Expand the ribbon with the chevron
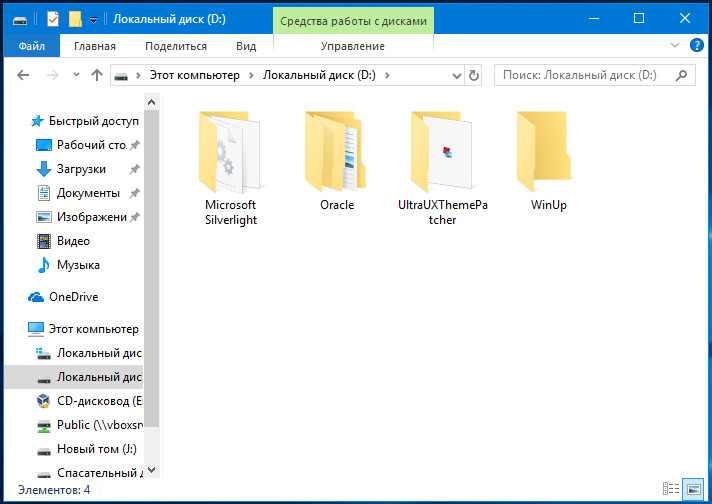The image size is (712, 504). pyautogui.click(x=675, y=45)
